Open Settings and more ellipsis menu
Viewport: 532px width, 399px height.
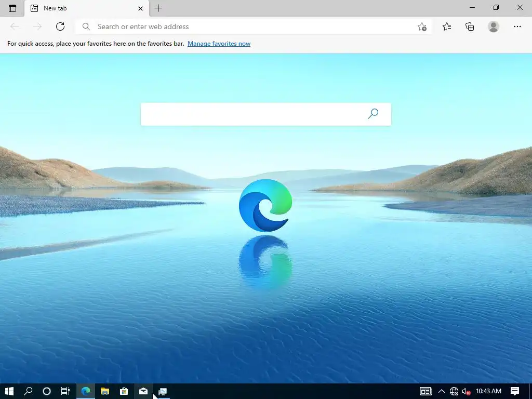(x=517, y=26)
